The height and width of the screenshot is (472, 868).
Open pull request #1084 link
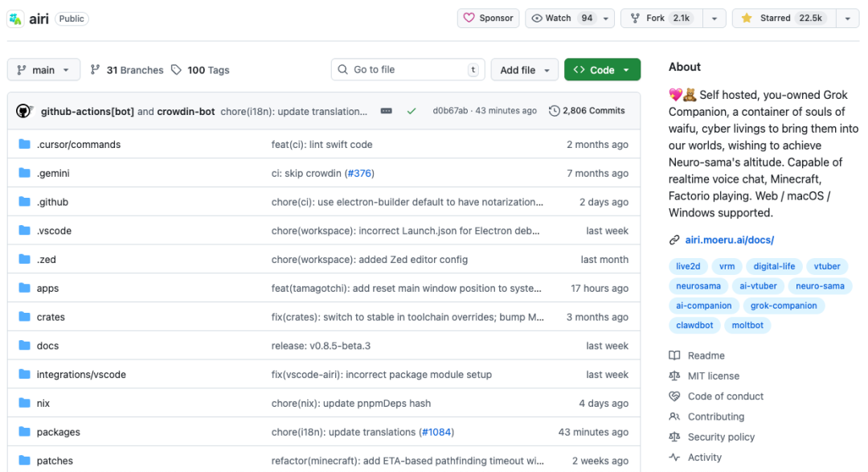point(436,432)
